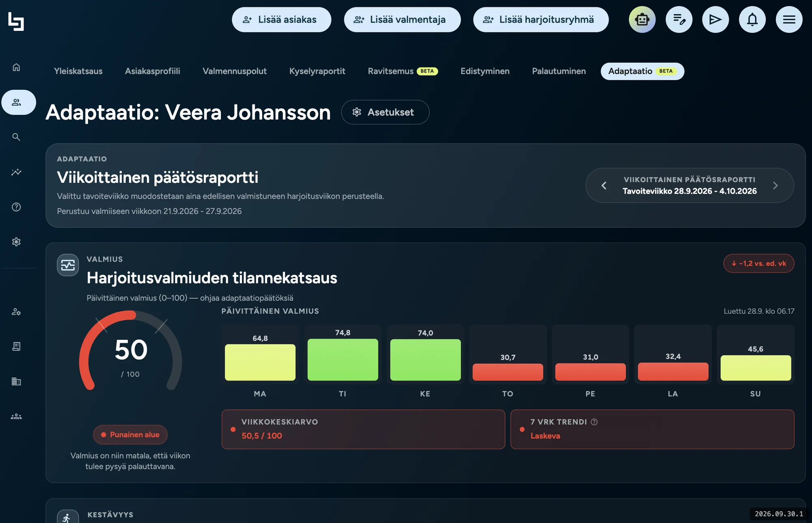Switch to the Yleiskatsaus tab
Viewport: 812px width, 523px height.
click(78, 71)
